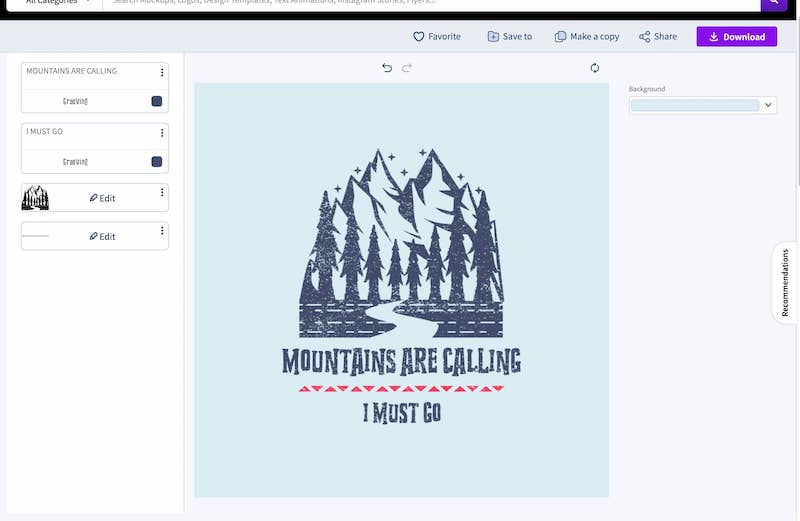Expand the Background color dropdown

point(768,105)
